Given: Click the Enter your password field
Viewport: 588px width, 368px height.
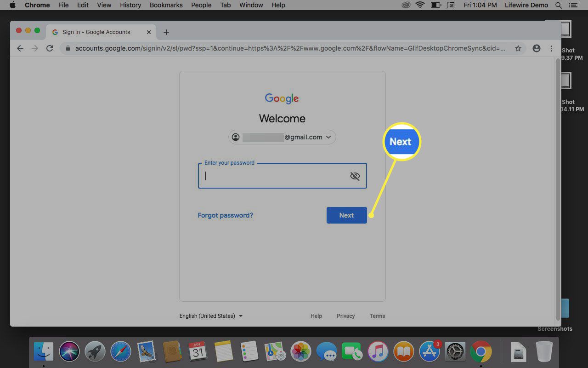Looking at the screenshot, I should 282,176.
